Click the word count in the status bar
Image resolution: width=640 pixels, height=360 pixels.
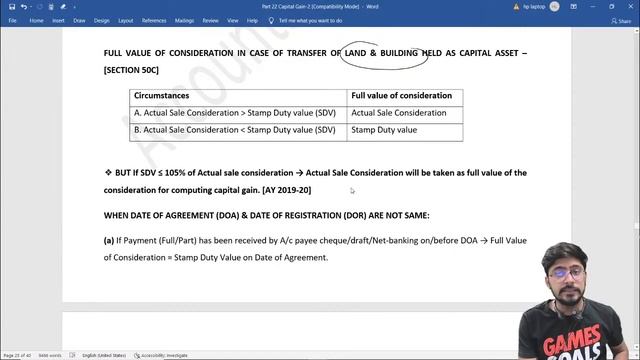click(50, 356)
